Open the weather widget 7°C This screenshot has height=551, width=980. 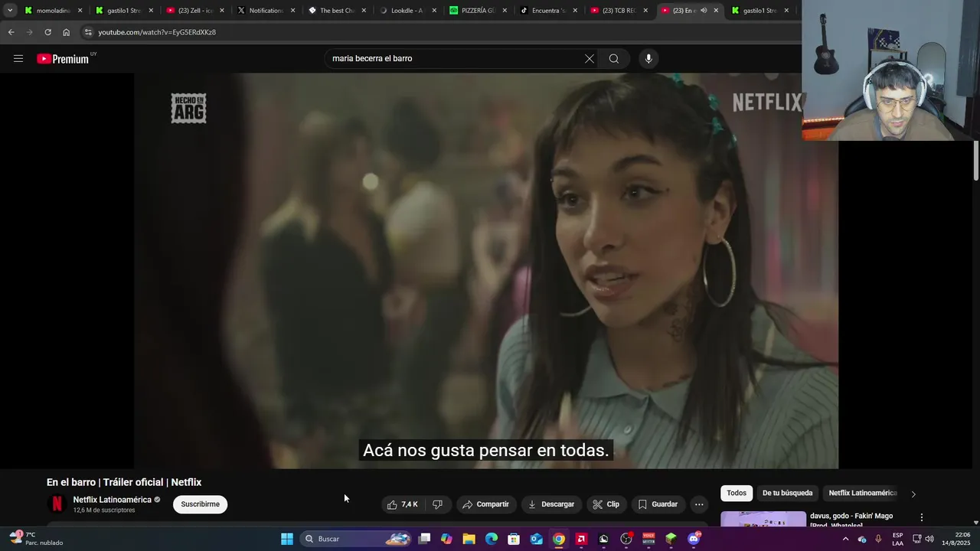[x=36, y=539]
